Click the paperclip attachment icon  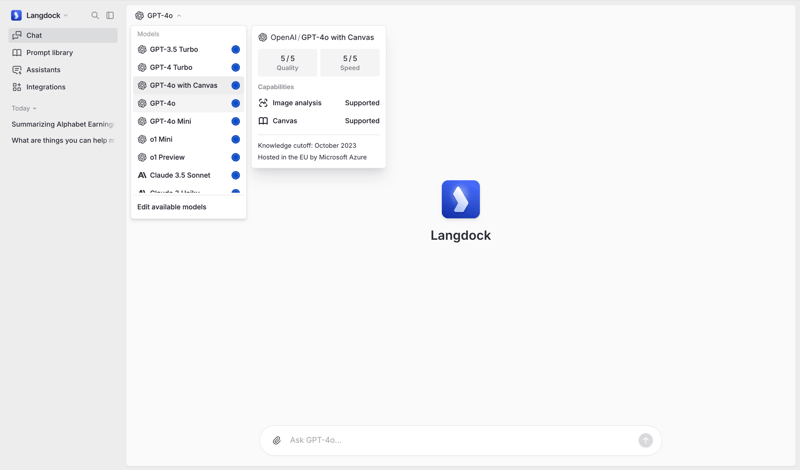(x=277, y=440)
